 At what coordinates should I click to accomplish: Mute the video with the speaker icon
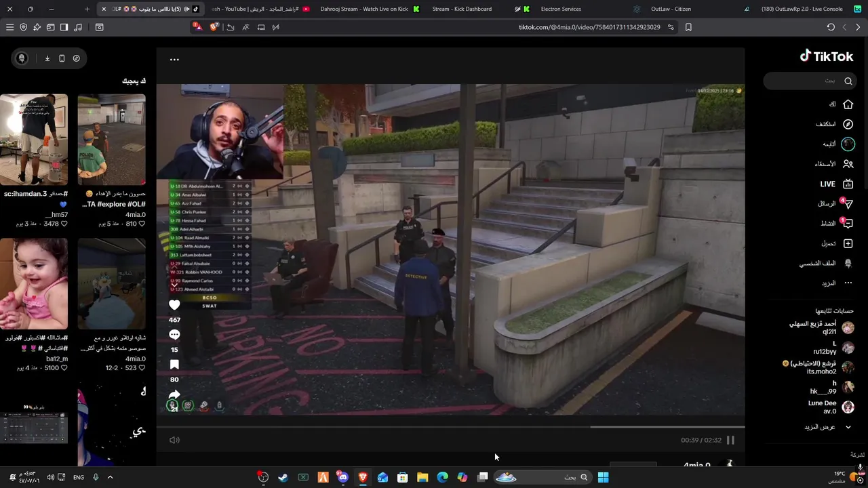(174, 440)
